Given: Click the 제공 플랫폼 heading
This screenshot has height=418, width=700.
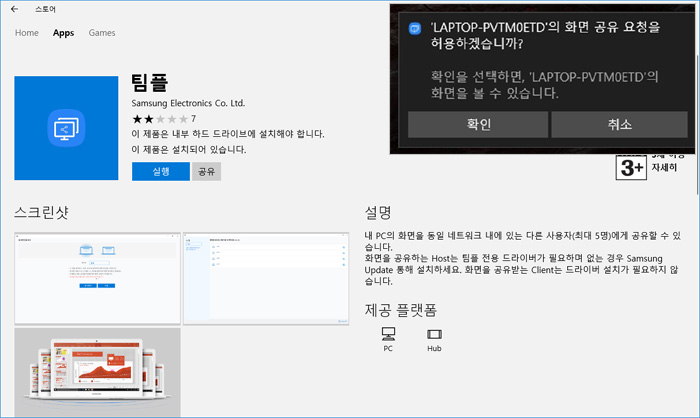Looking at the screenshot, I should click(x=400, y=310).
